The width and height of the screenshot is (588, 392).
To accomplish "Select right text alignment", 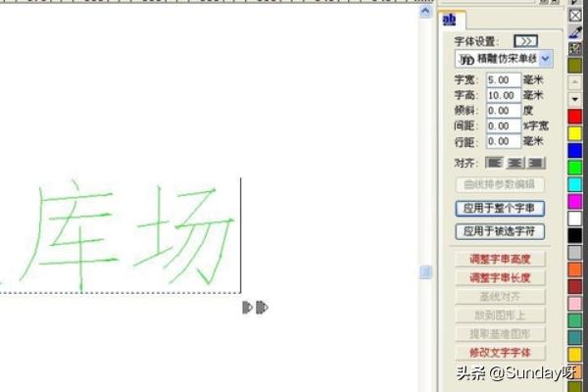I will [x=535, y=162].
